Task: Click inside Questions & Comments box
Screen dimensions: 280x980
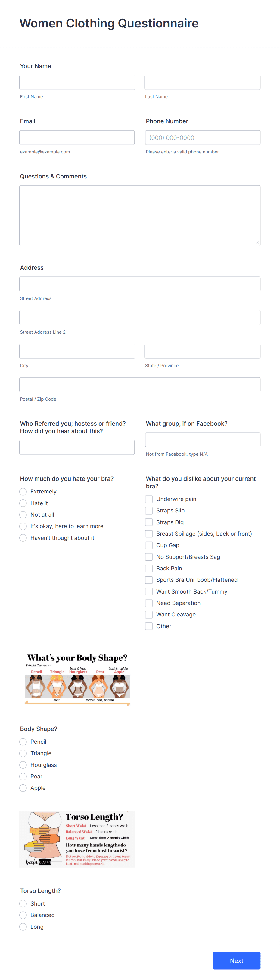Action: 139,215
